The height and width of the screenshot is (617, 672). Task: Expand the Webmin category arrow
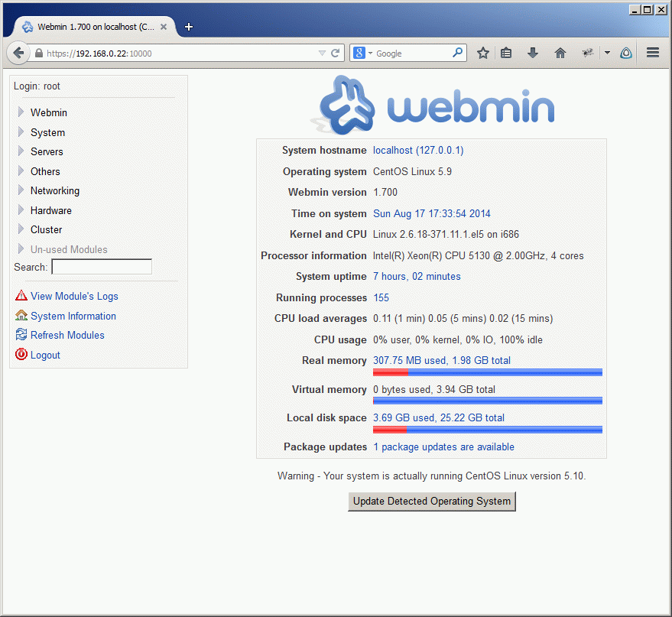click(21, 112)
